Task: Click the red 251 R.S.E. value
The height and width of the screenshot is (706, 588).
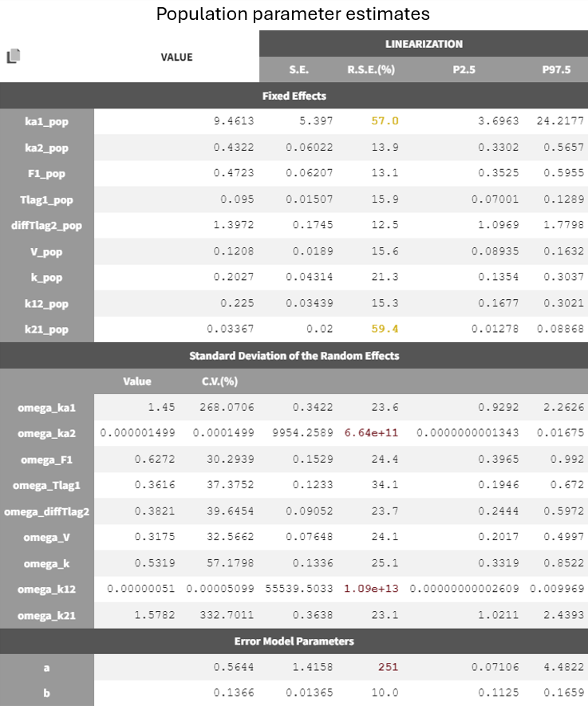Action: (x=387, y=668)
